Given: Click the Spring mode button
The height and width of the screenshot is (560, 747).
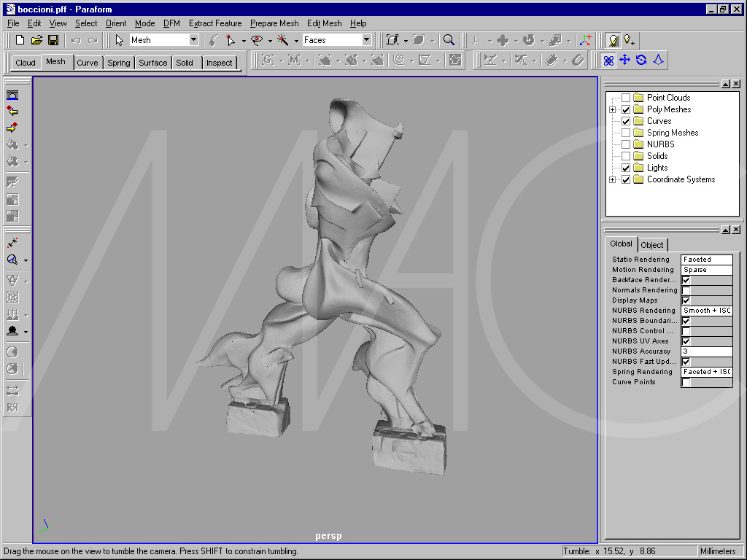Looking at the screenshot, I should tap(119, 63).
